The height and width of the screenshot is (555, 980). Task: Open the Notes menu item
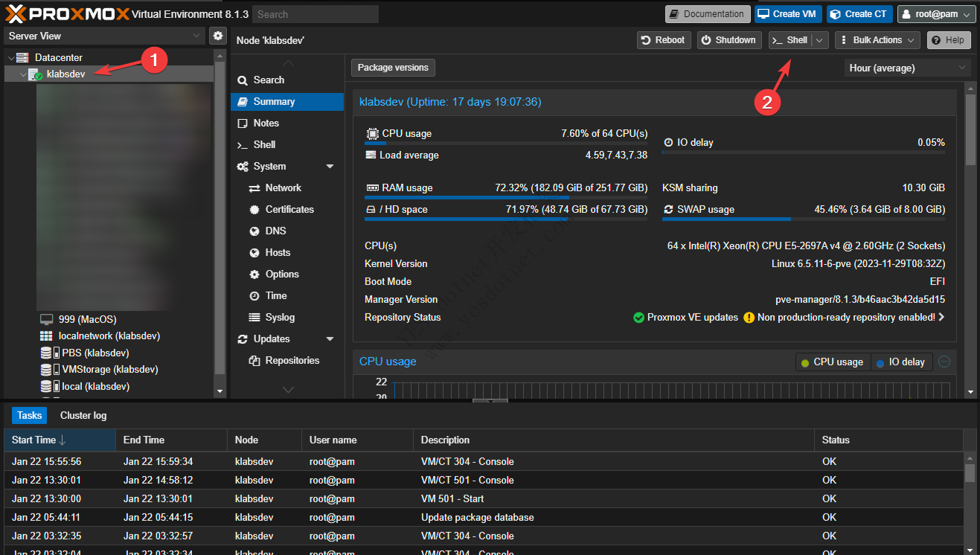(x=266, y=123)
